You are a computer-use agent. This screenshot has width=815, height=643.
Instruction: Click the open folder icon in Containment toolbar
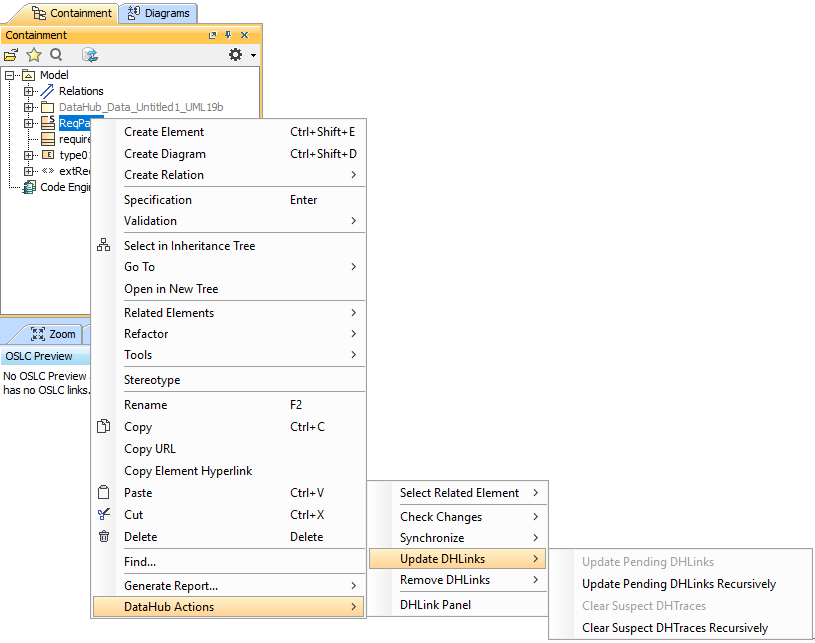11,55
